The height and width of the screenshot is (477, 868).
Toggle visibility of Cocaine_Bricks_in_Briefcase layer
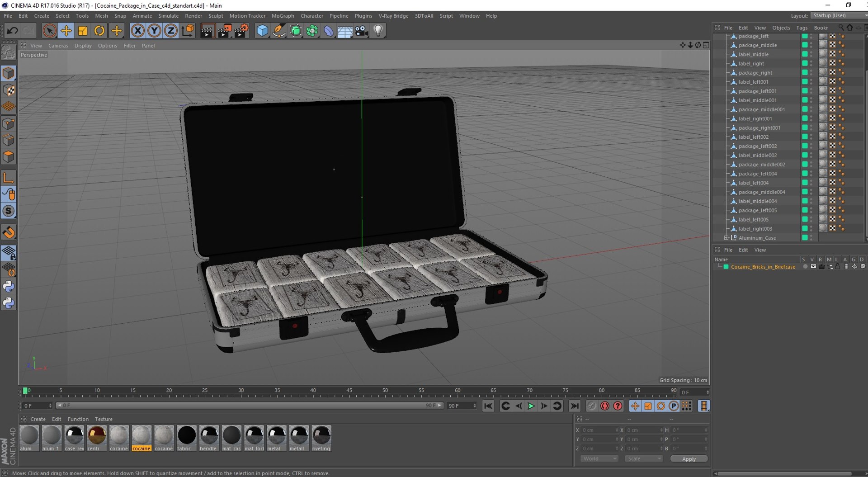click(813, 267)
